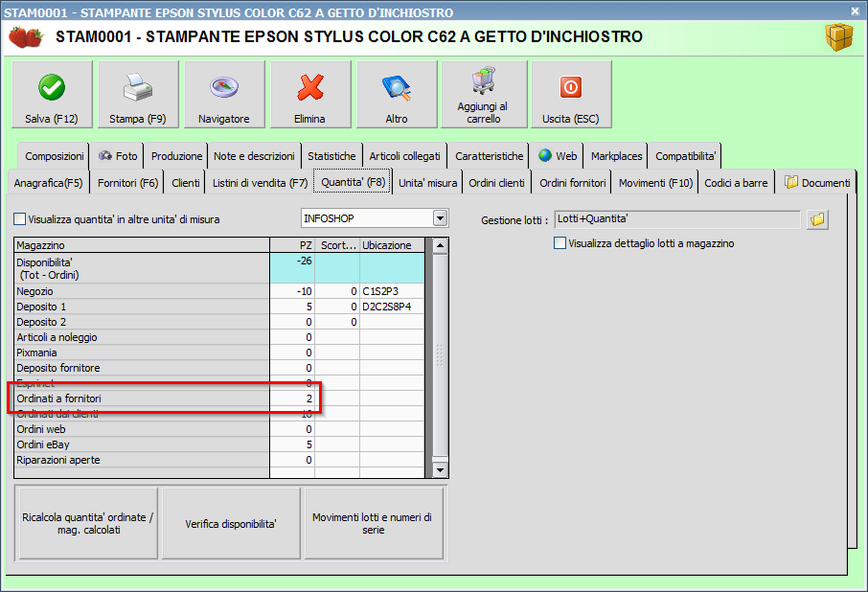
Task: Expand the INFOSHOP dropdown arrow
Action: tap(440, 218)
